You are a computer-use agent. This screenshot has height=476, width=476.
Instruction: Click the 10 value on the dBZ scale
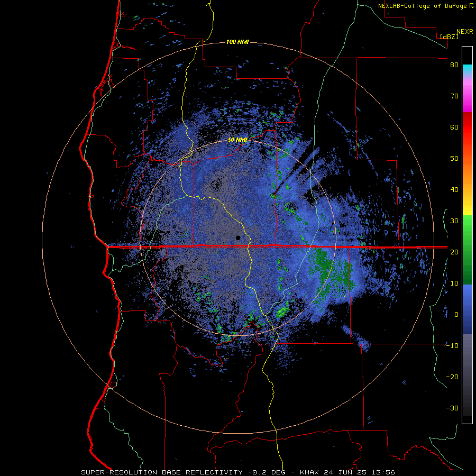pyautogui.click(x=454, y=283)
